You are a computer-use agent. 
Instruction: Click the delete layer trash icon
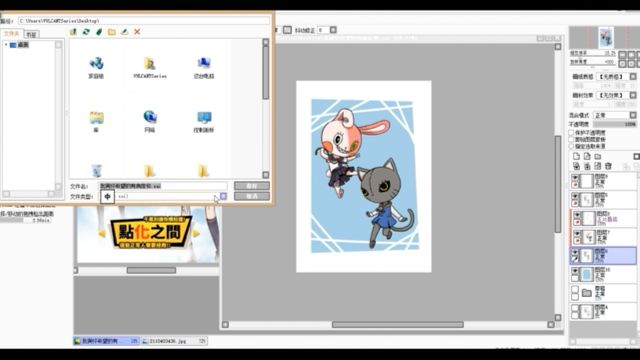pos(608,166)
